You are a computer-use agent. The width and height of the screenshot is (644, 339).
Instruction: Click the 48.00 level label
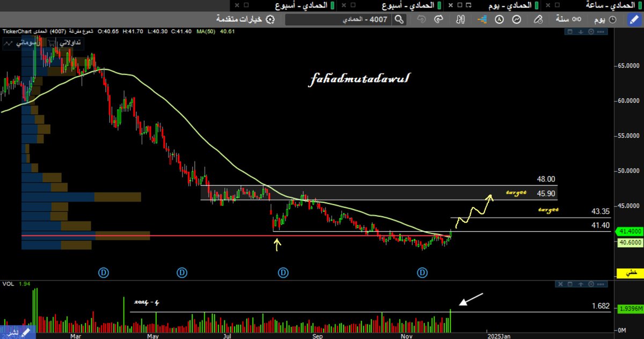(546, 179)
